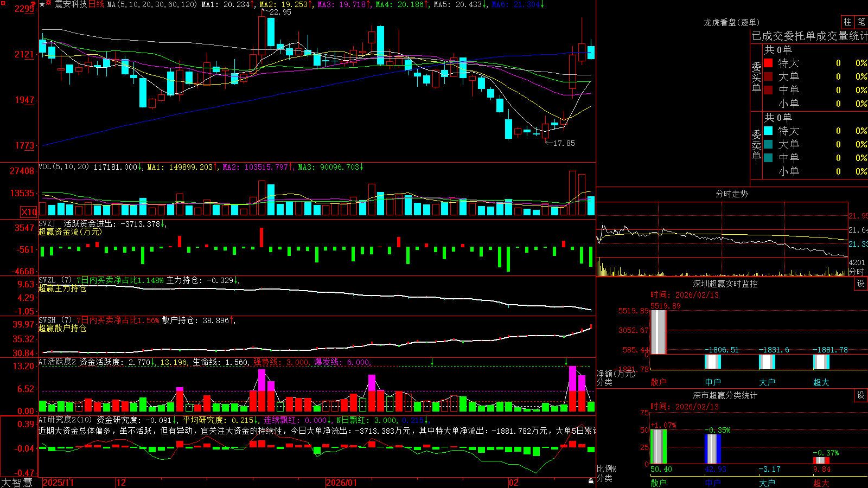Click the 深市超赢分类统计 panel title

click(725, 395)
